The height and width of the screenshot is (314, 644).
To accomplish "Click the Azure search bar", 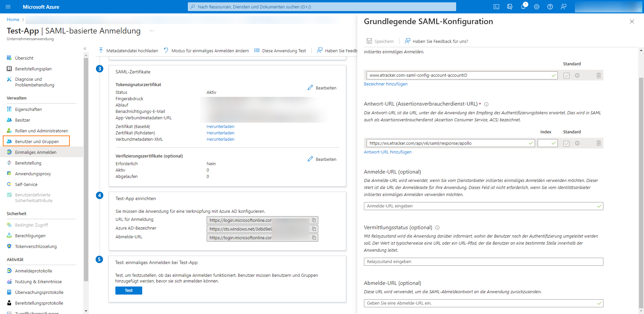I will click(x=322, y=7).
